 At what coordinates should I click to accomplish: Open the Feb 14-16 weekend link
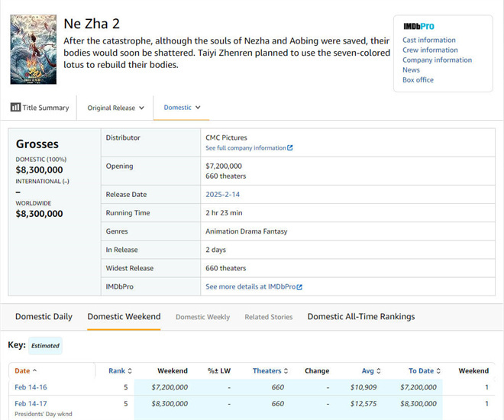(32, 387)
